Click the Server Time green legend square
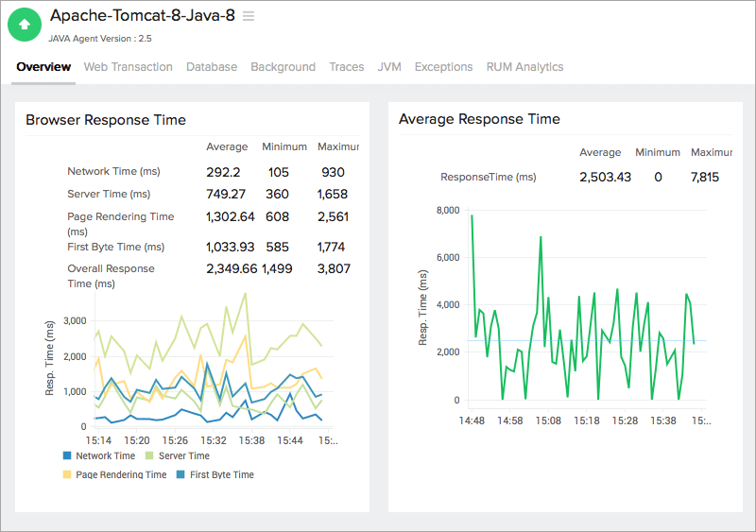This screenshot has height=532, width=756. click(150, 455)
